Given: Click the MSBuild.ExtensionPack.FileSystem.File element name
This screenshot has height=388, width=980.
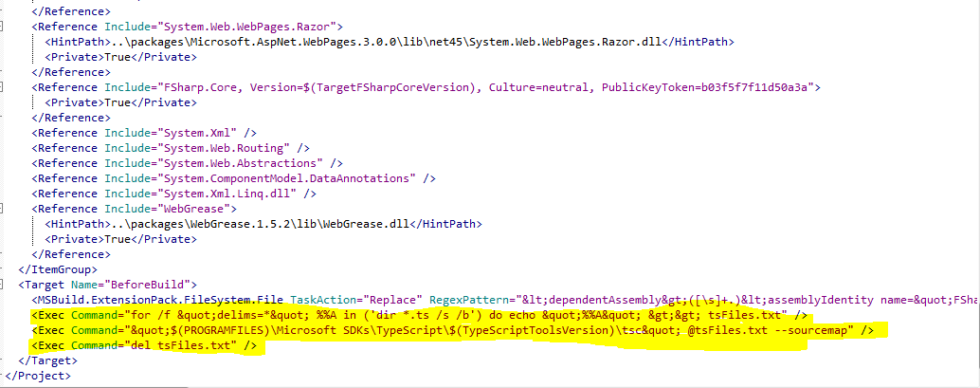Looking at the screenshot, I should click(160, 301).
